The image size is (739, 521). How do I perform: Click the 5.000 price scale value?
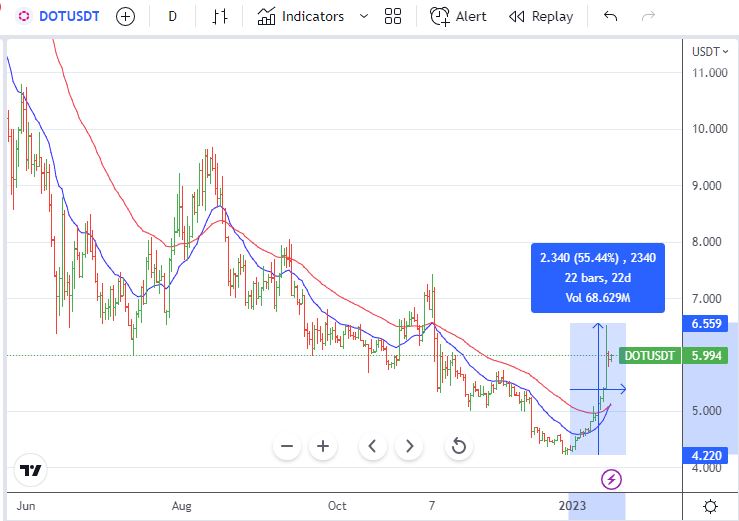point(707,411)
